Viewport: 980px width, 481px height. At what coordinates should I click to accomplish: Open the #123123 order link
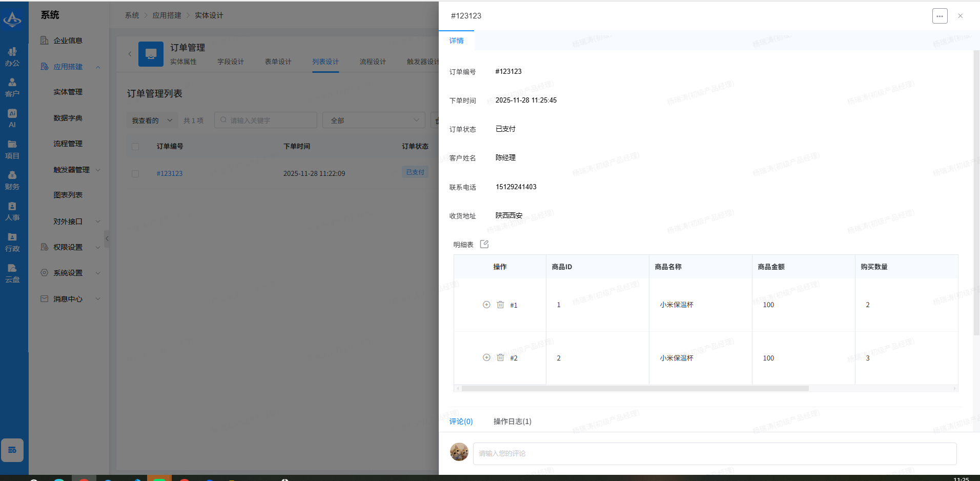[x=170, y=174]
